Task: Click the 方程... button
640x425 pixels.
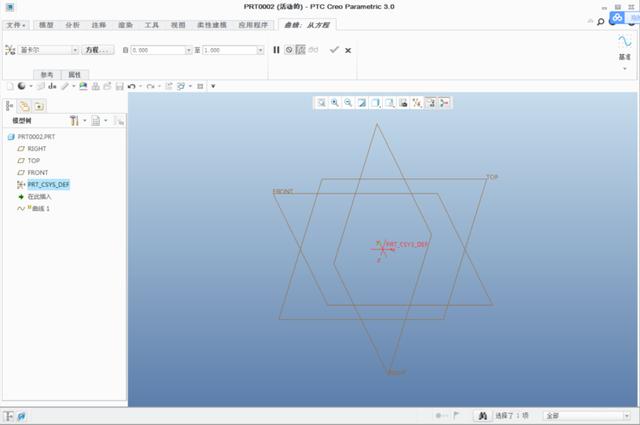Action: coord(98,50)
